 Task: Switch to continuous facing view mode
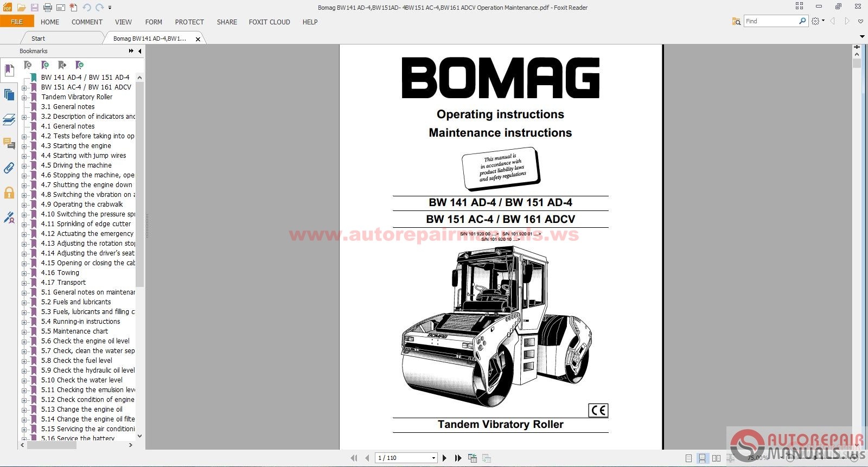pos(730,458)
